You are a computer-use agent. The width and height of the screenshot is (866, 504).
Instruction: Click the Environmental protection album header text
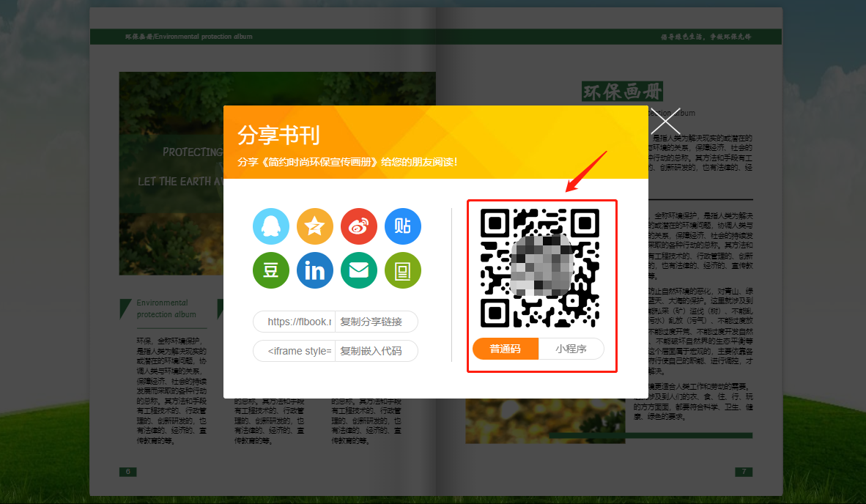pyautogui.click(x=189, y=37)
